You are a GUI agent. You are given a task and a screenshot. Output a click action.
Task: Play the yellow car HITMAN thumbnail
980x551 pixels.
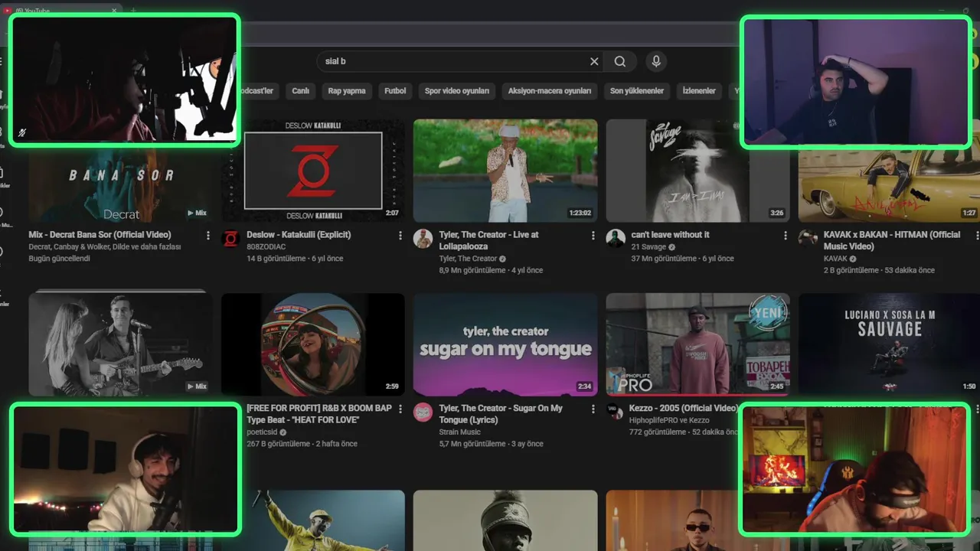click(x=889, y=186)
